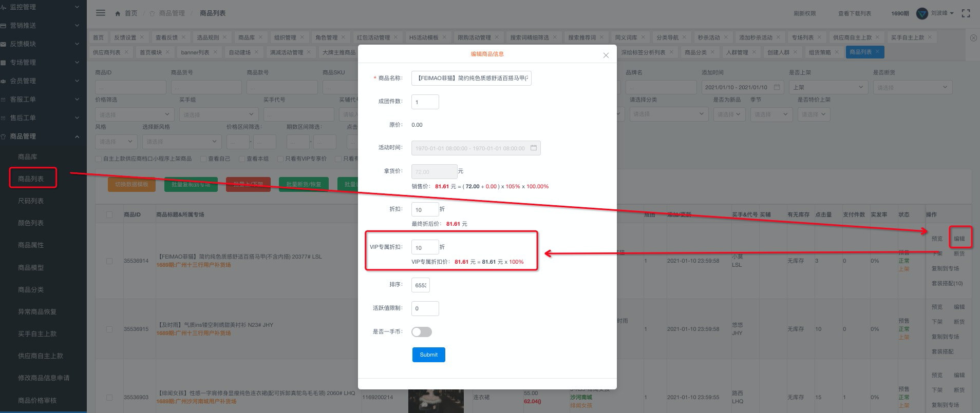Viewport: 980px width, 413px height.
Task: Click 批量断货/恢复 green button
Action: (x=304, y=184)
